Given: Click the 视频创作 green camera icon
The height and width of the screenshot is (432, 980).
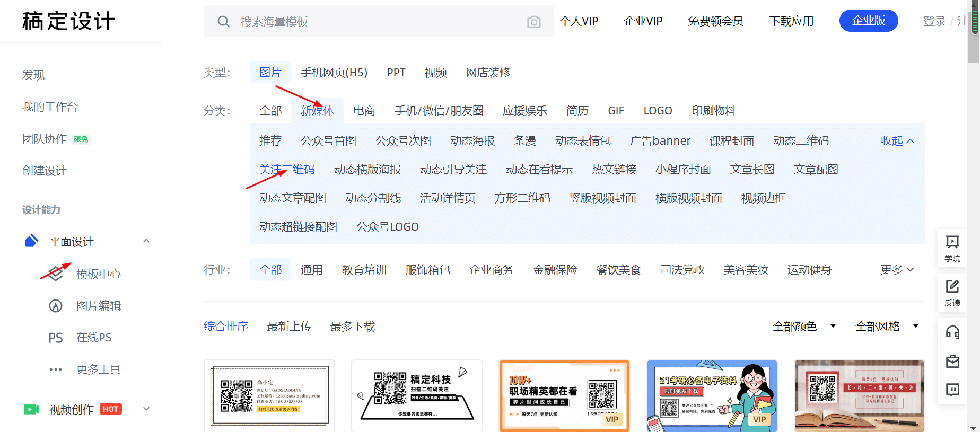Looking at the screenshot, I should point(32,409).
